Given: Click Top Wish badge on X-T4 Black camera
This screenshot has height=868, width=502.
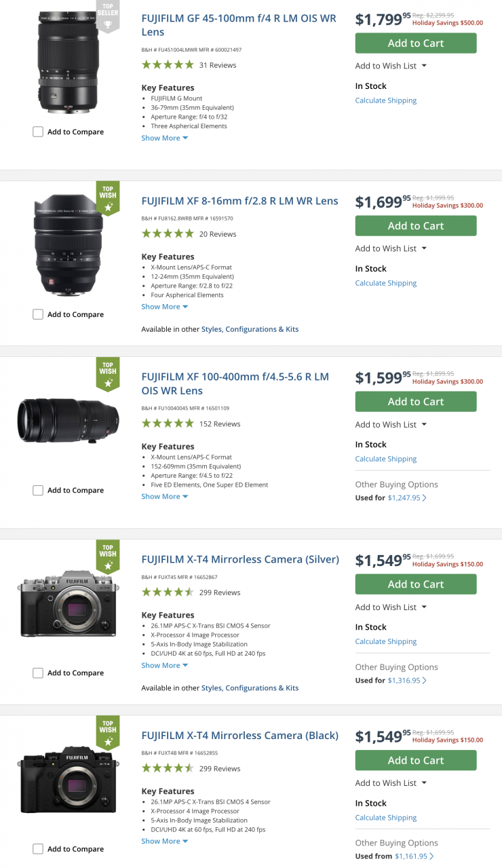Looking at the screenshot, I should pos(107,732).
